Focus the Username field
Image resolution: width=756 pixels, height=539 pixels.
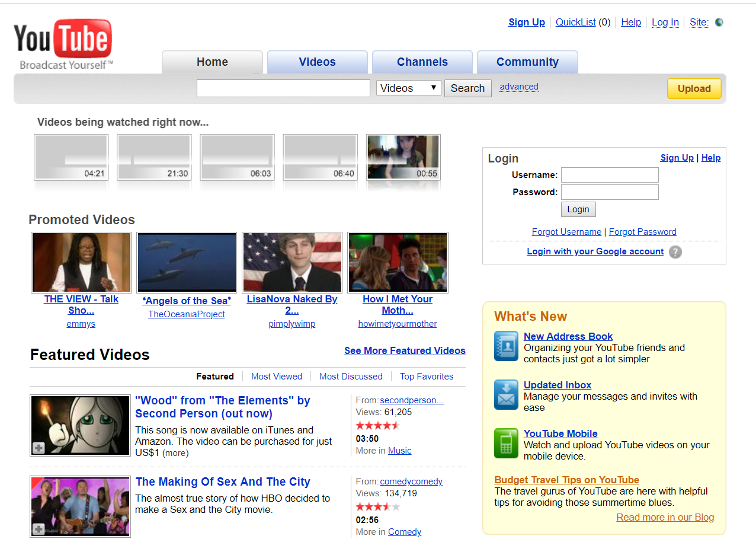click(610, 175)
